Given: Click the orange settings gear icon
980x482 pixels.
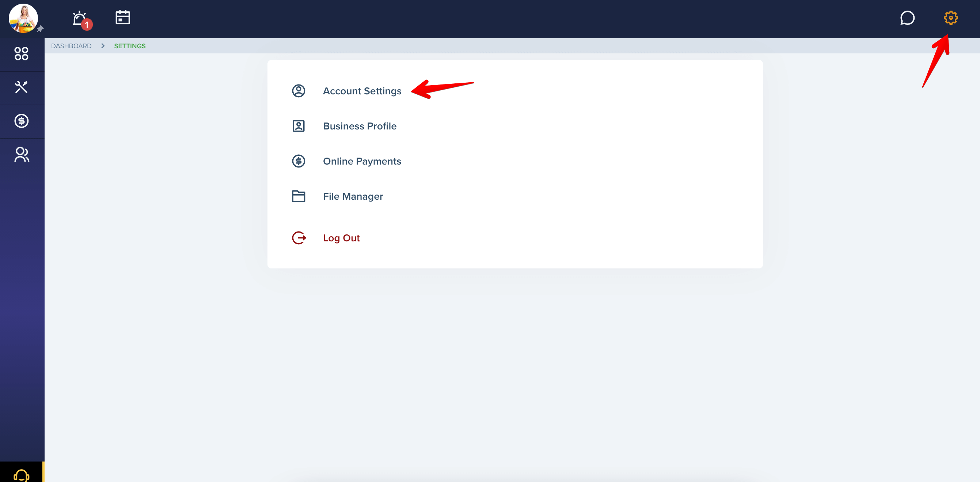Looking at the screenshot, I should 950,18.
